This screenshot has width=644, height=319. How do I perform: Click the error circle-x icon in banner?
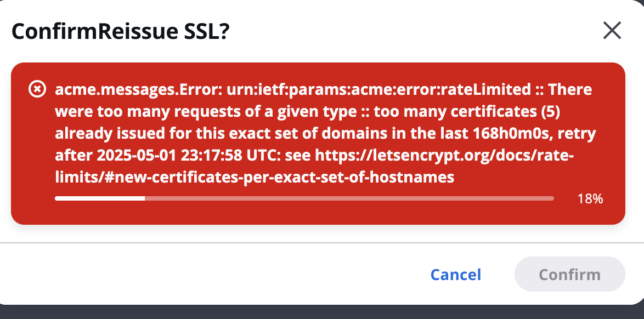pos(37,89)
